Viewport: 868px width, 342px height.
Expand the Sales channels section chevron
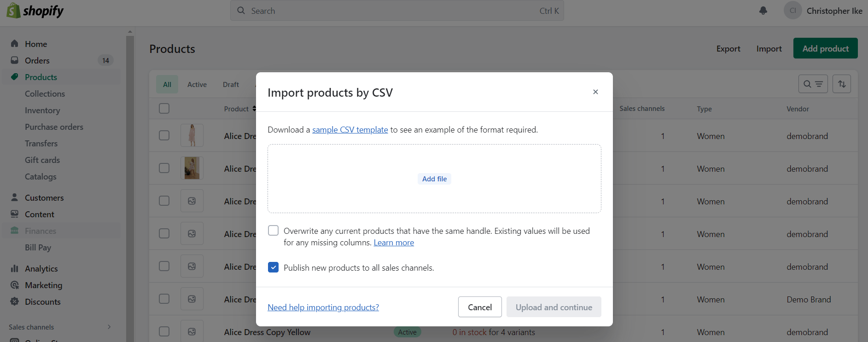[x=109, y=327]
